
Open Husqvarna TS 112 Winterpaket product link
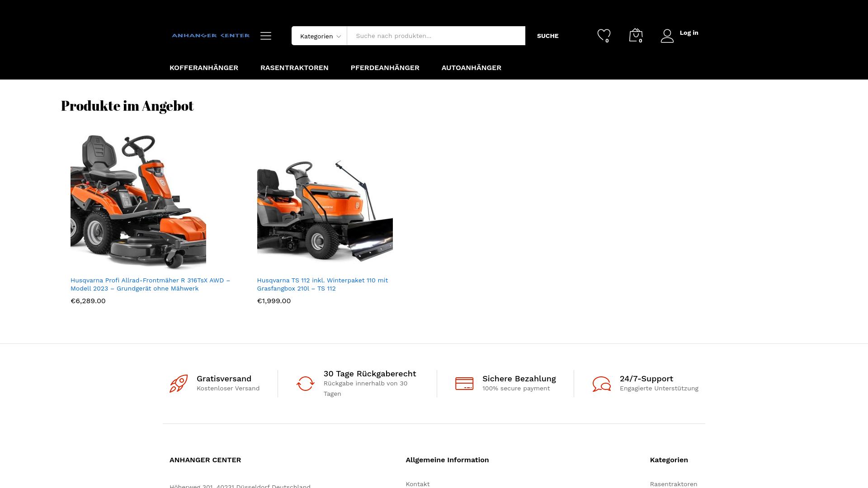pos(322,284)
